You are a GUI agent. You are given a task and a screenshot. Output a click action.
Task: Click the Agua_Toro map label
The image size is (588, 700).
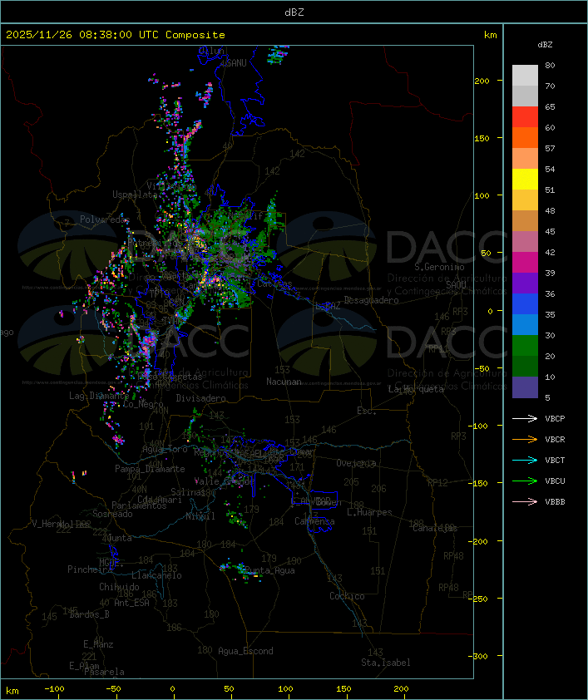pyautogui.click(x=166, y=450)
